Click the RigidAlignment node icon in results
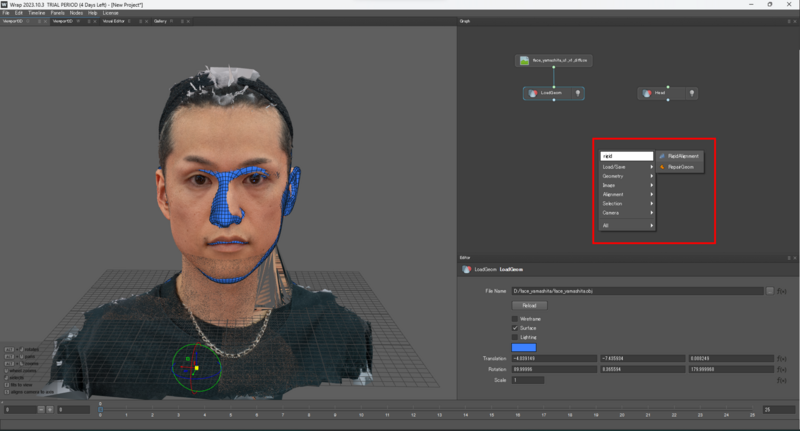 [662, 156]
